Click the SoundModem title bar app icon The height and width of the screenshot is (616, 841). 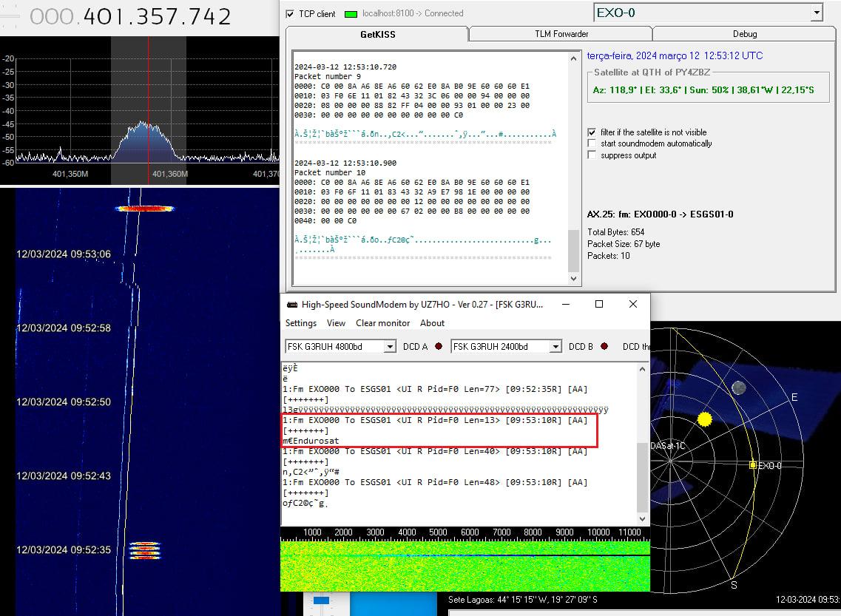[x=291, y=305]
